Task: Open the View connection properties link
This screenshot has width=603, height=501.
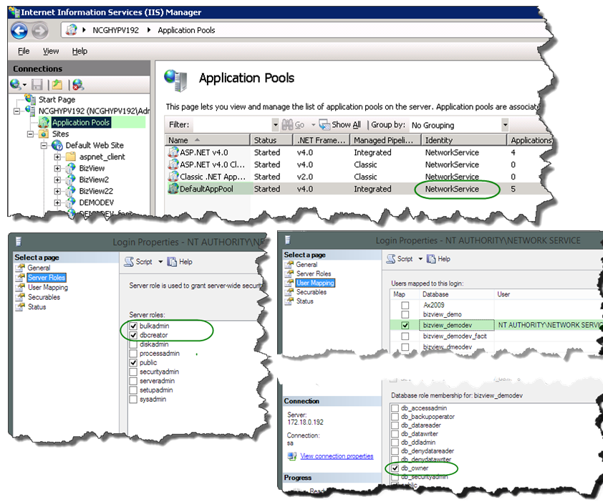Action: coord(336,456)
